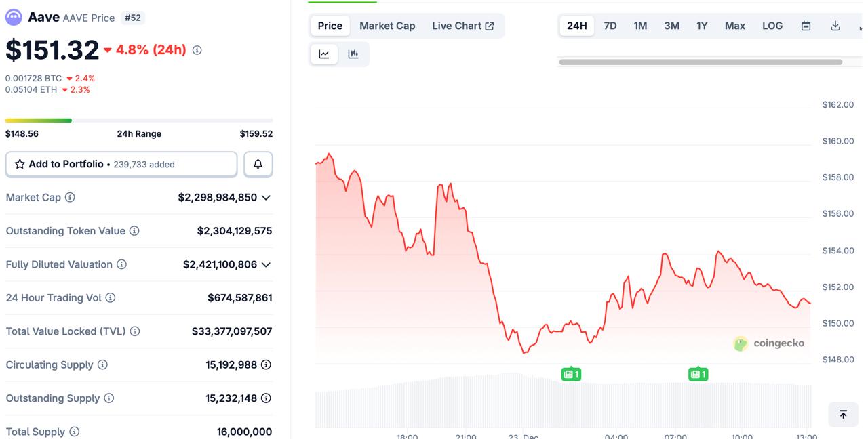
Task: Enable LOG scale for the chart
Action: tap(772, 25)
